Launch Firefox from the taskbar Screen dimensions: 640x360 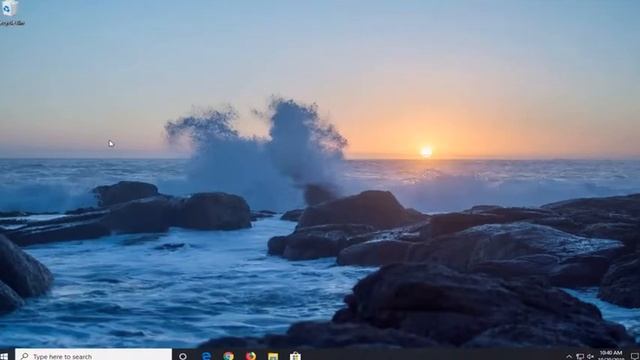pyautogui.click(x=251, y=356)
